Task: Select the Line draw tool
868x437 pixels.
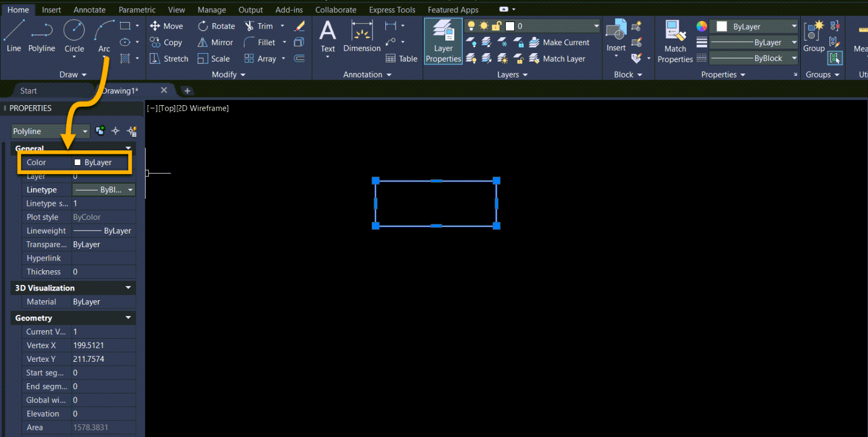Action: coord(14,35)
